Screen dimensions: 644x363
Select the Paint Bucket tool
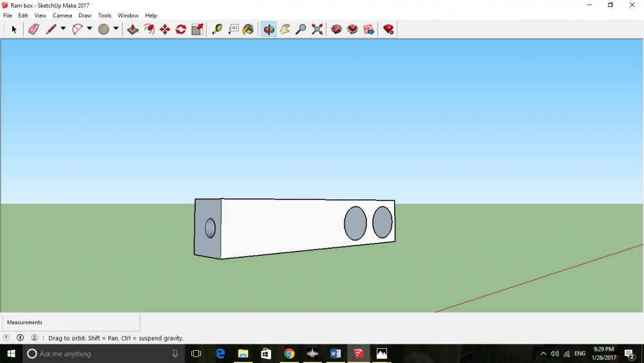[248, 29]
